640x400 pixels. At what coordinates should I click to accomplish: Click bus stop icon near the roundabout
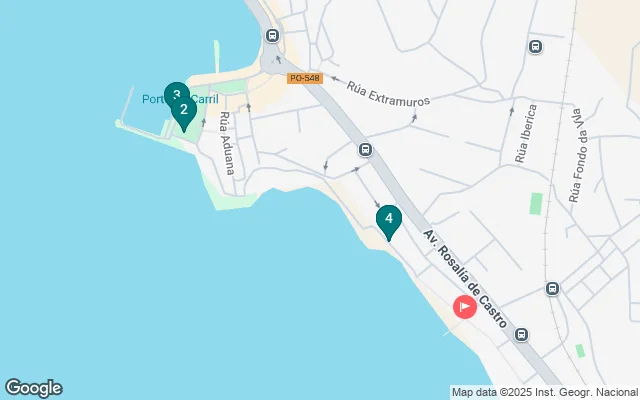[272, 36]
